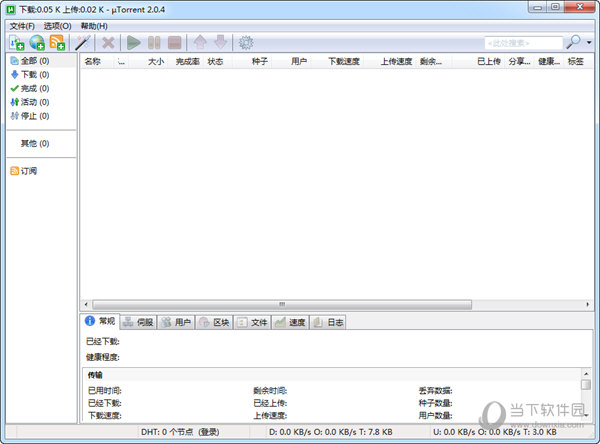
Task: Open Preferences with the gear icon
Action: point(246,42)
